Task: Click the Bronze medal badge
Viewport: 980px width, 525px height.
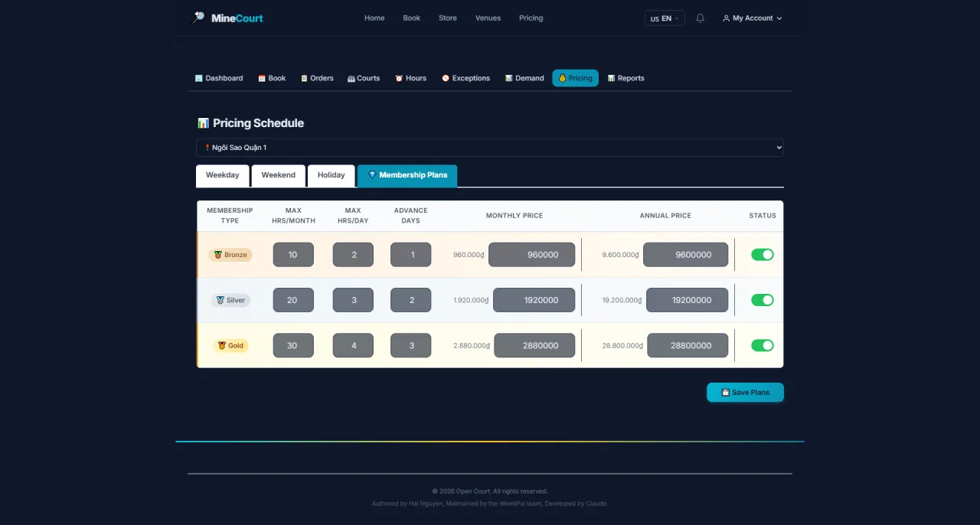Action: 230,255
